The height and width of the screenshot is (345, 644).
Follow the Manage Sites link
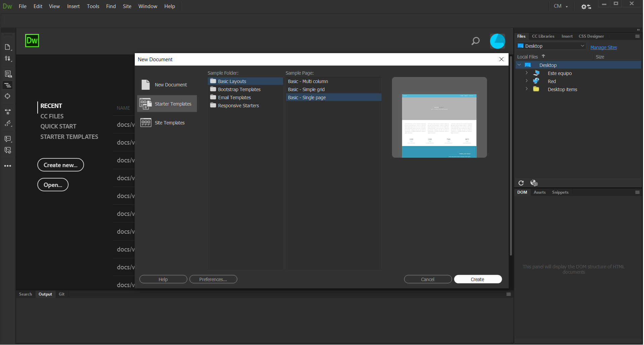(604, 47)
